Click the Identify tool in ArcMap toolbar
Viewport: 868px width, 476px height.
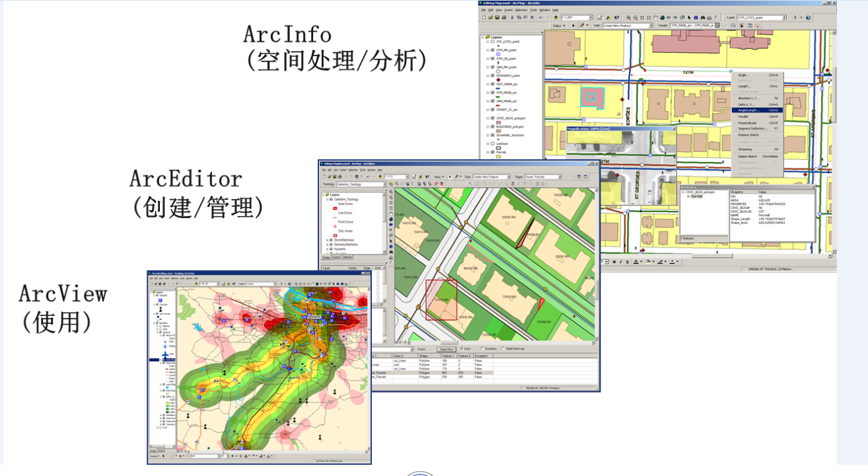click(696, 18)
